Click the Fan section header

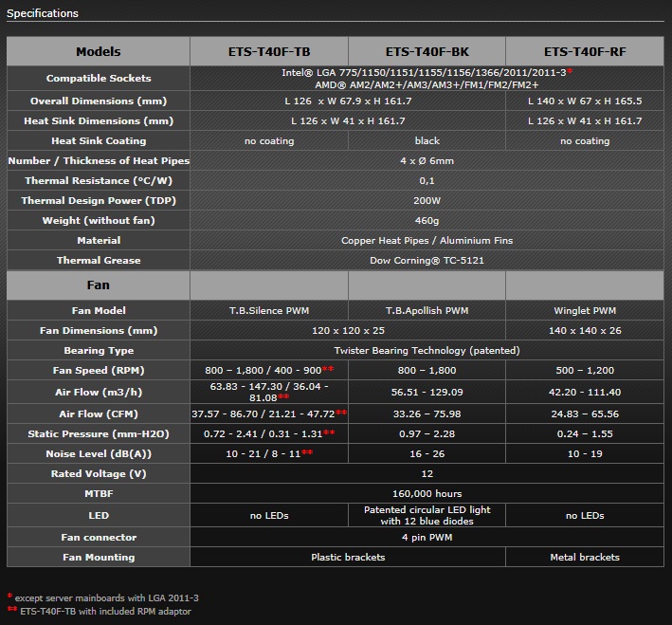[x=99, y=285]
